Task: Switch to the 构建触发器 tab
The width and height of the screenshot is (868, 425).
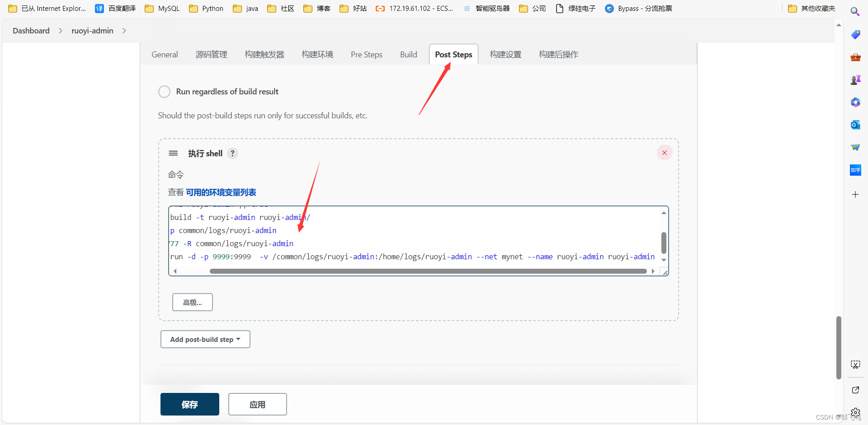Action: [x=264, y=55]
